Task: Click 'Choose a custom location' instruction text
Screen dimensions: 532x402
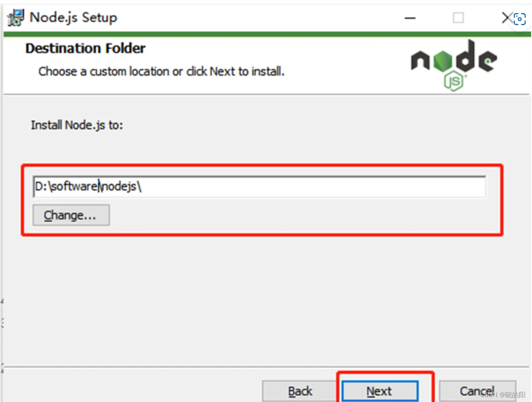Action: coord(162,71)
